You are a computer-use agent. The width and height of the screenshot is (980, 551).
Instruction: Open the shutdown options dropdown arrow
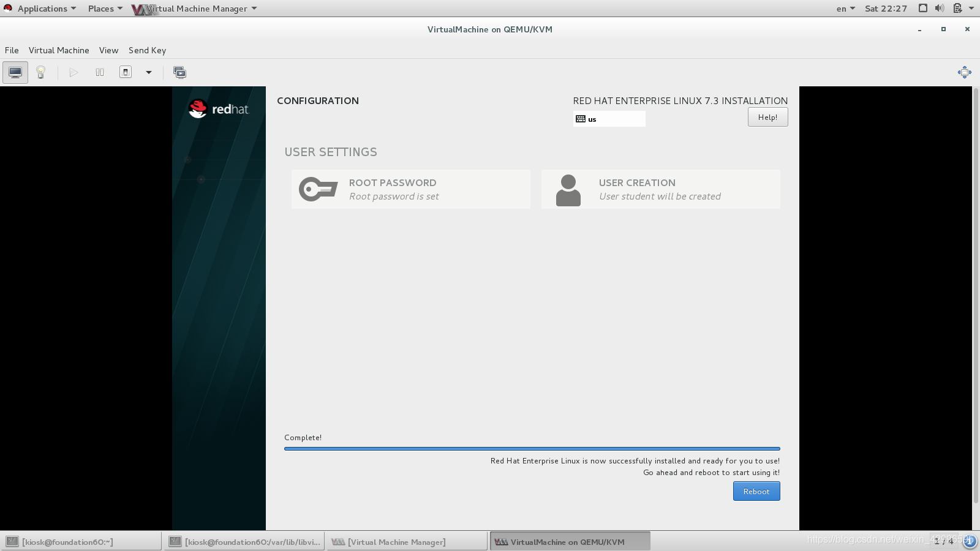pos(148,72)
